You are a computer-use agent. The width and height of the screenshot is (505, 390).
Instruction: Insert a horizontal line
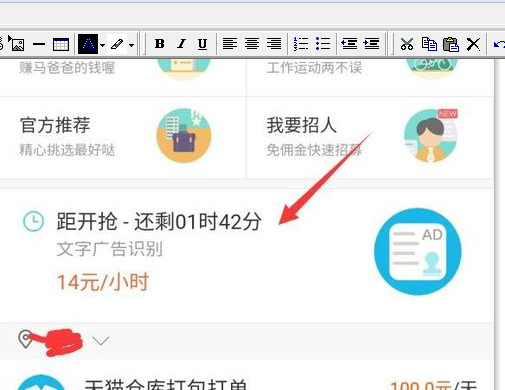(x=39, y=44)
